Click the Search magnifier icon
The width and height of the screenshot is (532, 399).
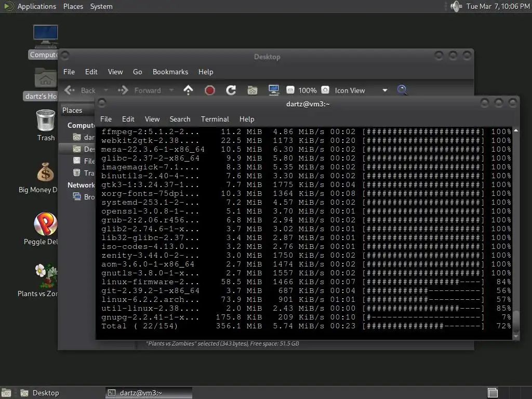(402, 90)
